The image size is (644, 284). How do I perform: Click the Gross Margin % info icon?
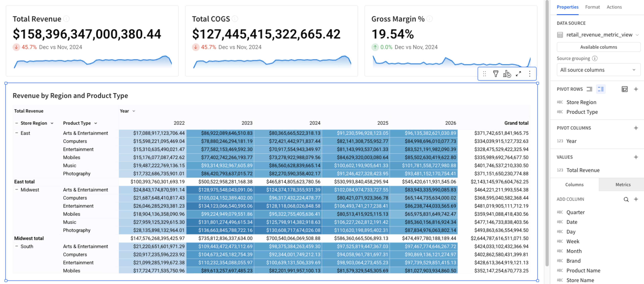[x=430, y=19]
